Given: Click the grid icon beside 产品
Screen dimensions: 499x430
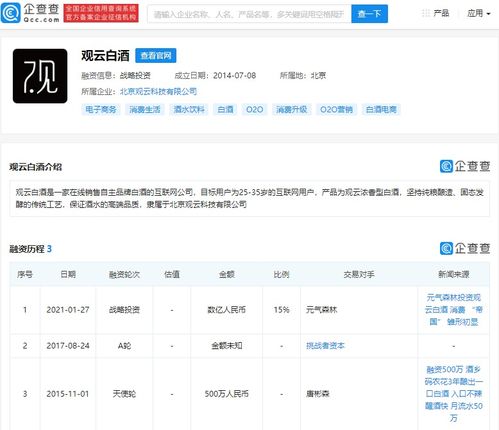Looking at the screenshot, I should [x=426, y=13].
